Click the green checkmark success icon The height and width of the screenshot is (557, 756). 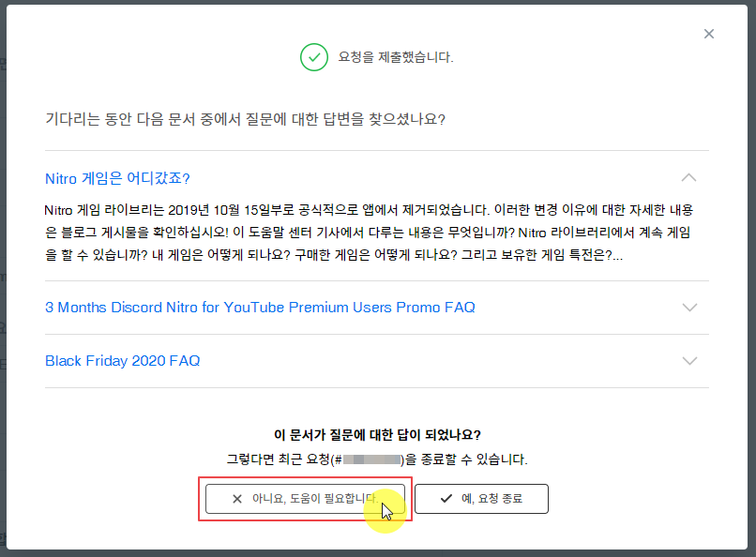(314, 57)
